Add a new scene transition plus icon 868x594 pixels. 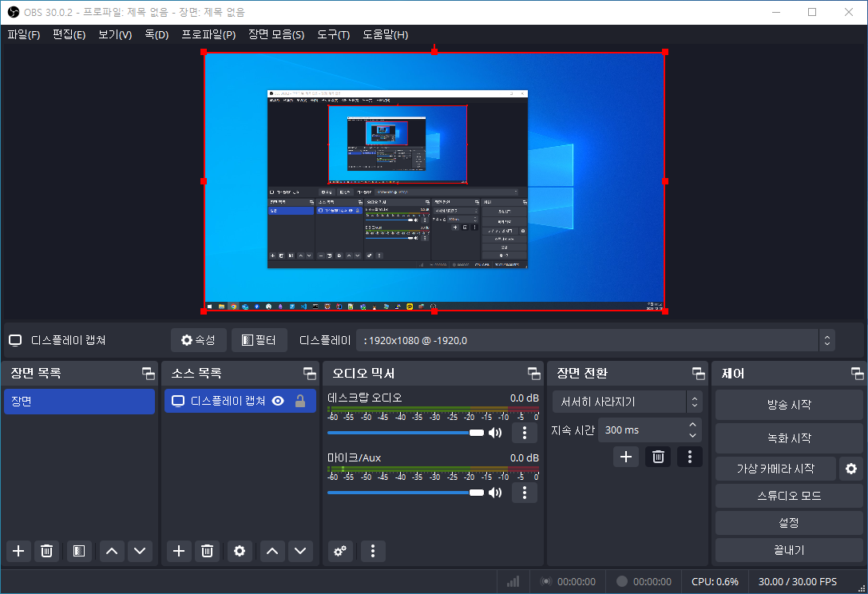[x=626, y=457]
